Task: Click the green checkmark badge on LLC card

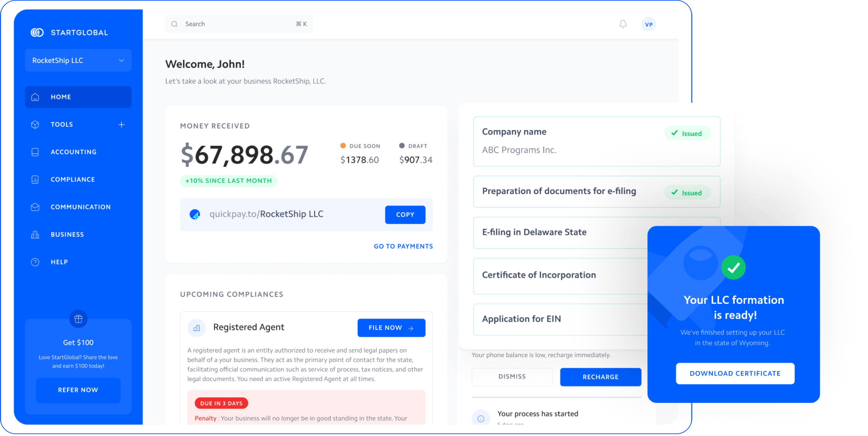Action: click(x=733, y=268)
